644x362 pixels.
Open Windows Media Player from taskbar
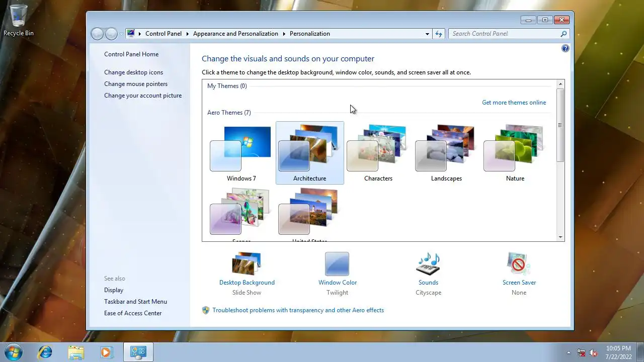pos(106,352)
